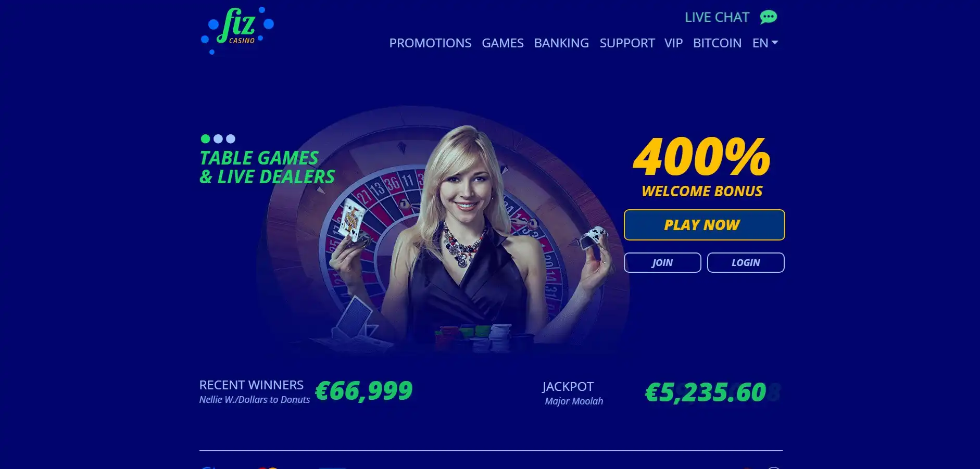Screen dimensions: 980x469
Task: Go to the Games menu item
Action: tap(502, 43)
